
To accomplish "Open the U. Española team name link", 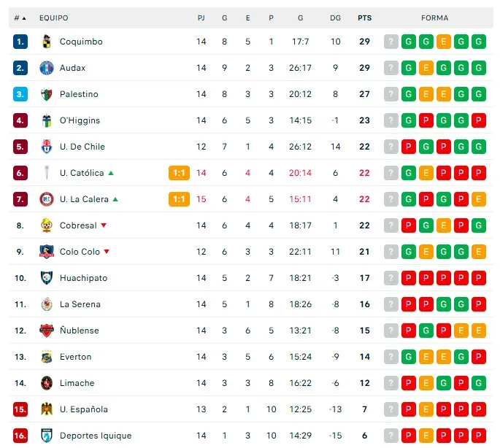I will (x=83, y=409).
